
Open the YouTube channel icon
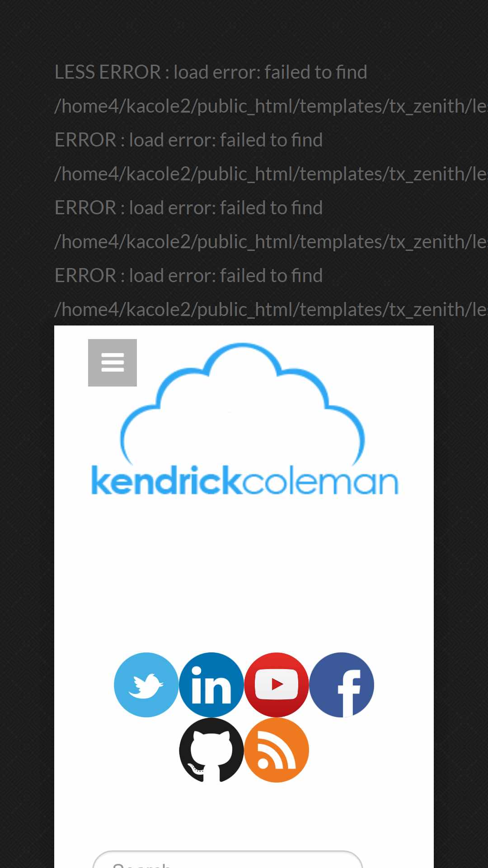[x=276, y=684]
